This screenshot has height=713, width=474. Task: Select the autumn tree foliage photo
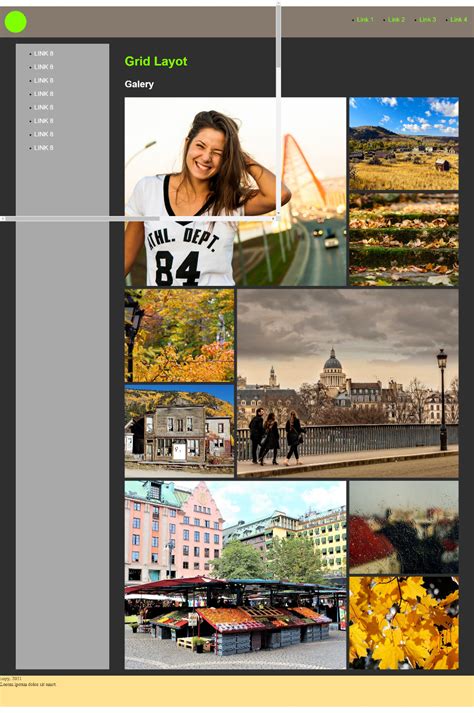tap(179, 336)
